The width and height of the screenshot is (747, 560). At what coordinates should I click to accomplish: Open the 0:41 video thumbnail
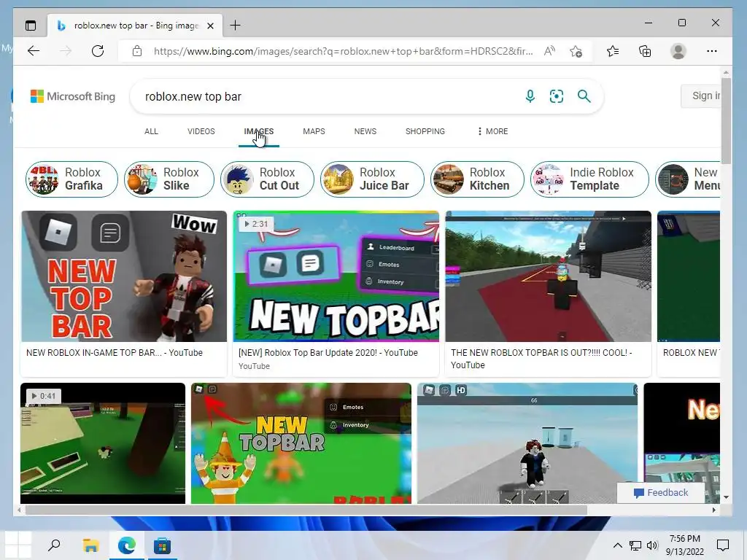[103, 443]
